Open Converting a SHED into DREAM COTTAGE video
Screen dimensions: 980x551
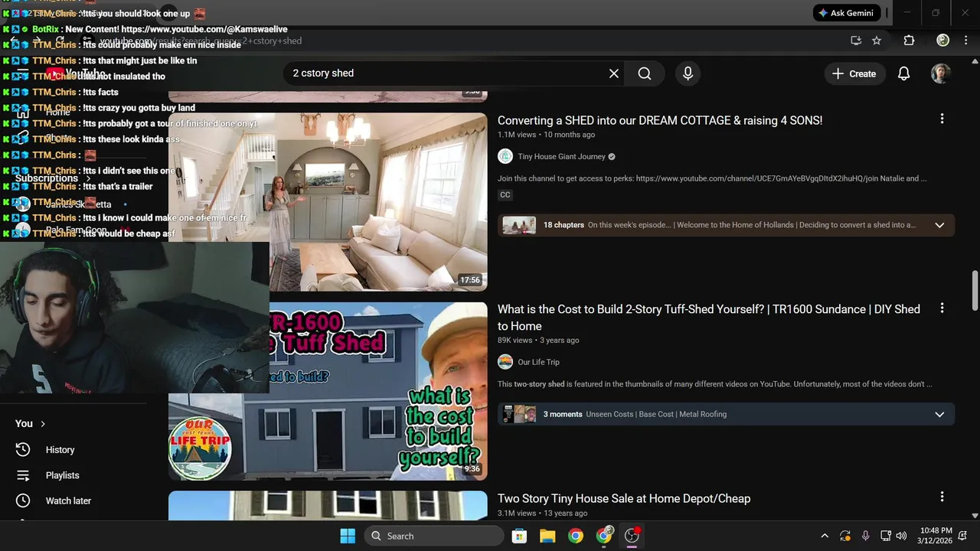[x=660, y=120]
